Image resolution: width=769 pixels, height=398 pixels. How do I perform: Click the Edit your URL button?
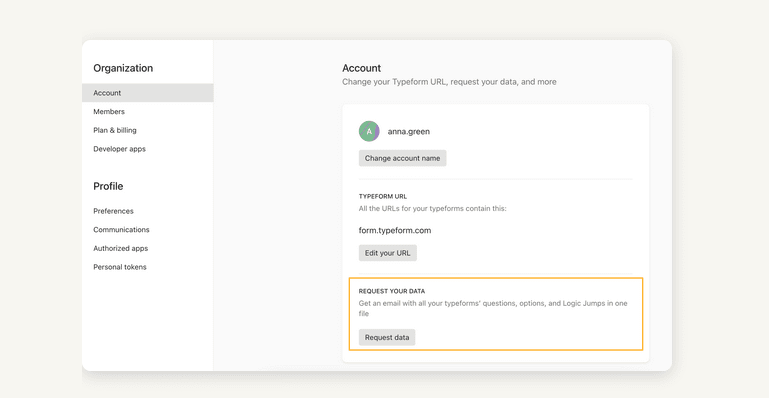tap(387, 253)
